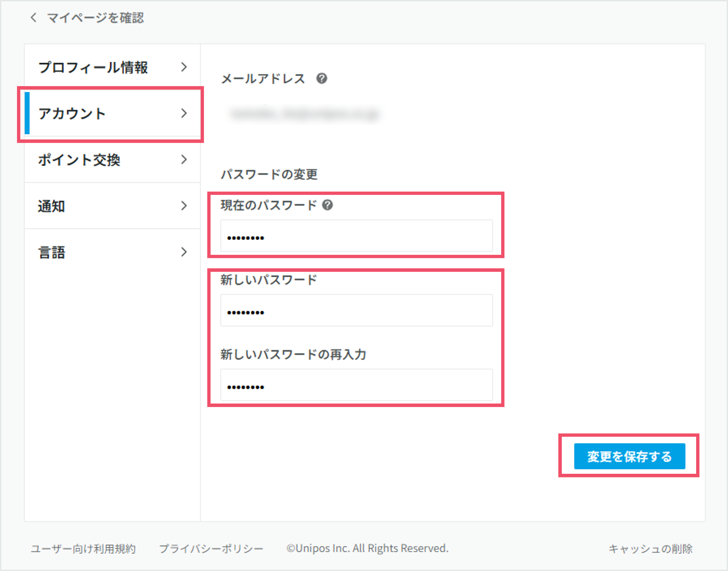Image resolution: width=728 pixels, height=571 pixels.
Task: Click the 変更を保存する button
Action: (629, 456)
